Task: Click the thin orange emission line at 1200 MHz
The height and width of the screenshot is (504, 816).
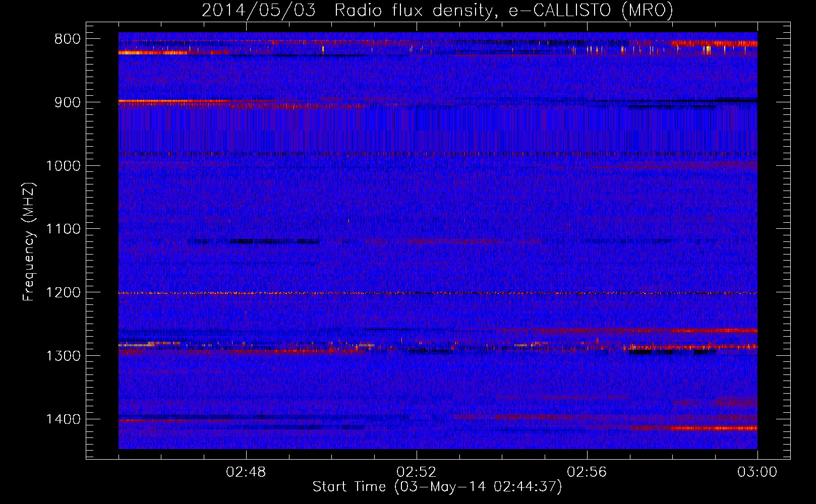Action: click(438, 293)
